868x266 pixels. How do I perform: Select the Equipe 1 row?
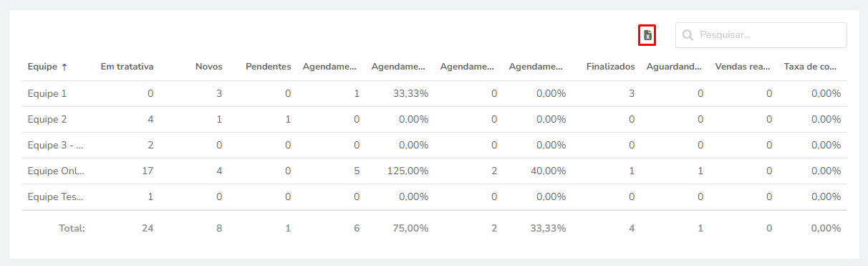pos(434,93)
